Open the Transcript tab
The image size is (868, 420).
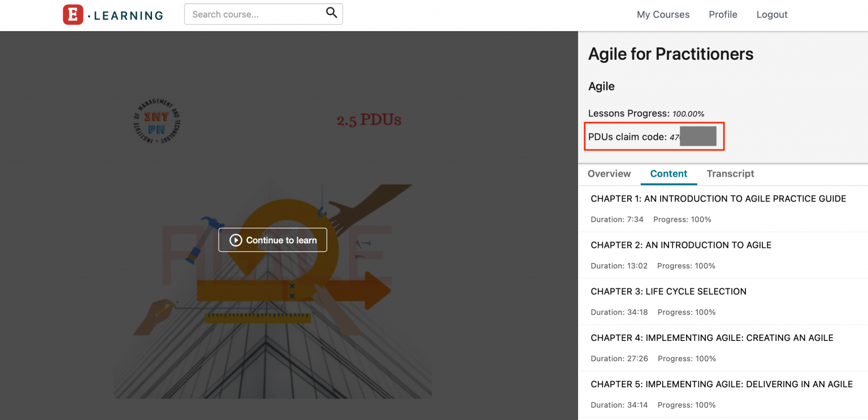click(x=730, y=174)
